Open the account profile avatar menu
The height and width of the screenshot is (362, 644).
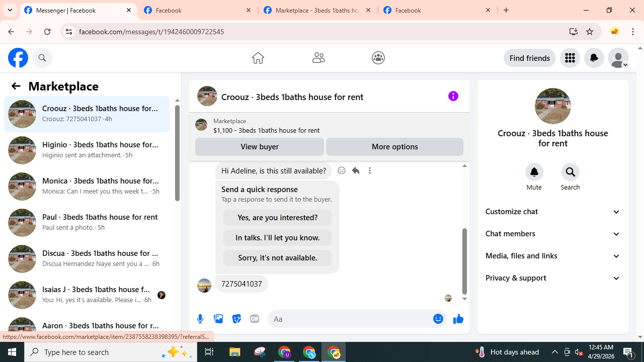[618, 58]
